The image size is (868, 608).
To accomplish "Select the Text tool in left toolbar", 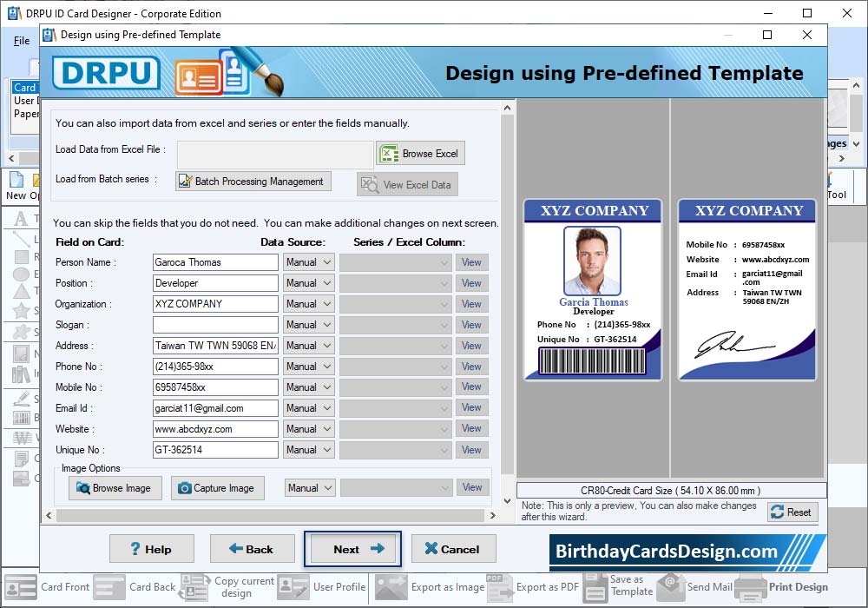I will [x=21, y=219].
